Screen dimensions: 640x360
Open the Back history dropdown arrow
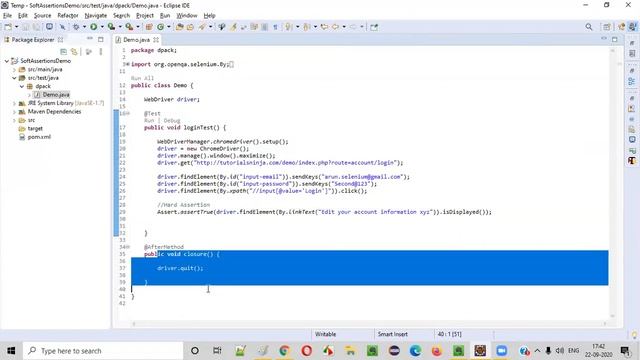[344, 27]
